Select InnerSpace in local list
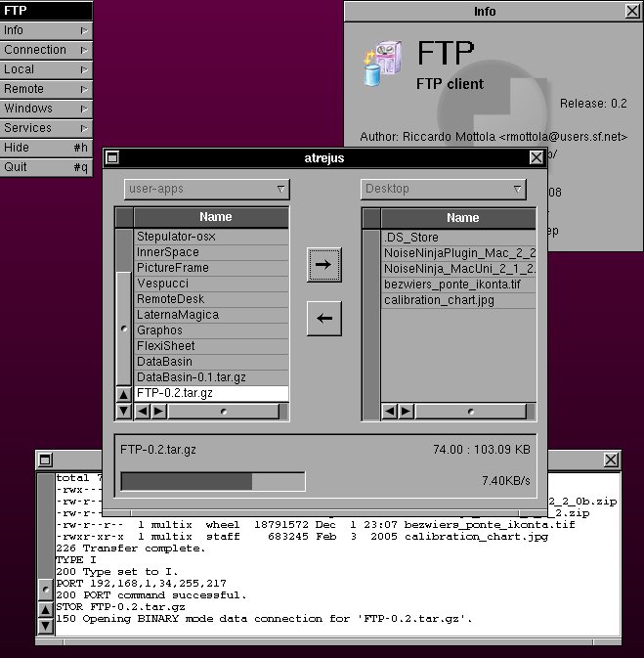Screen dimensions: 644x658 coord(211,252)
